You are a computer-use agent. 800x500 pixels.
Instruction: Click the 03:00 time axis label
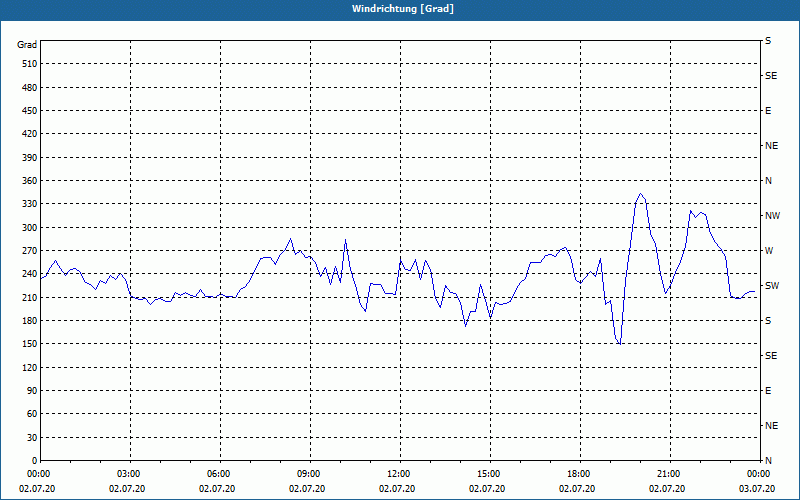point(127,474)
